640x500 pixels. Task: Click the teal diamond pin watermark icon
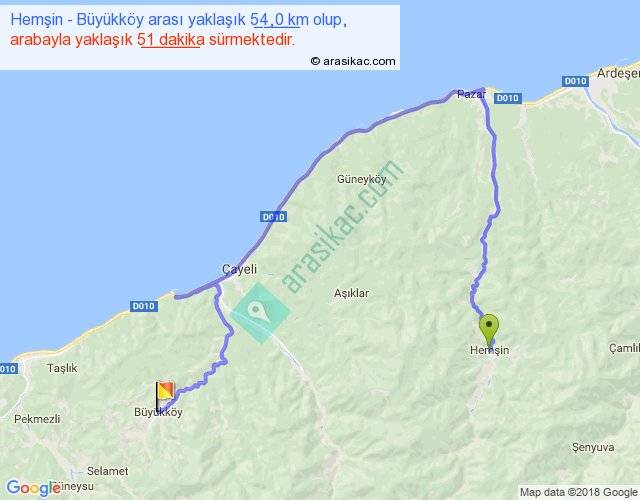(x=259, y=313)
